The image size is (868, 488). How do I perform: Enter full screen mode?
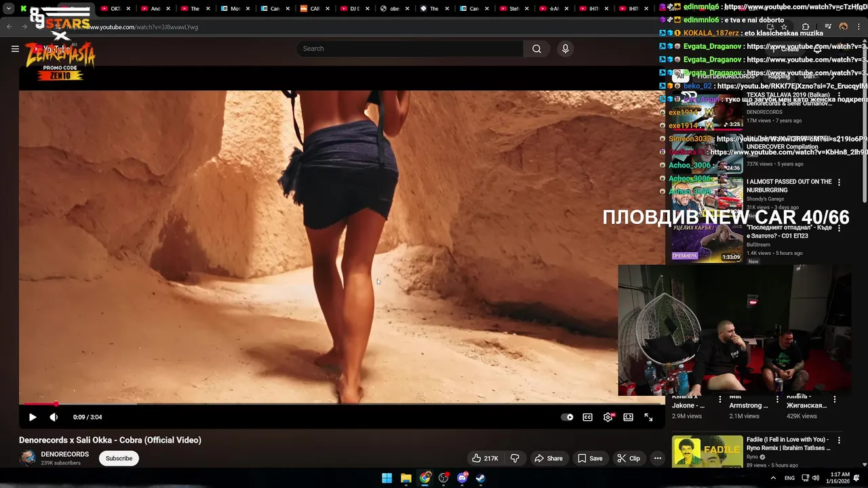click(649, 418)
